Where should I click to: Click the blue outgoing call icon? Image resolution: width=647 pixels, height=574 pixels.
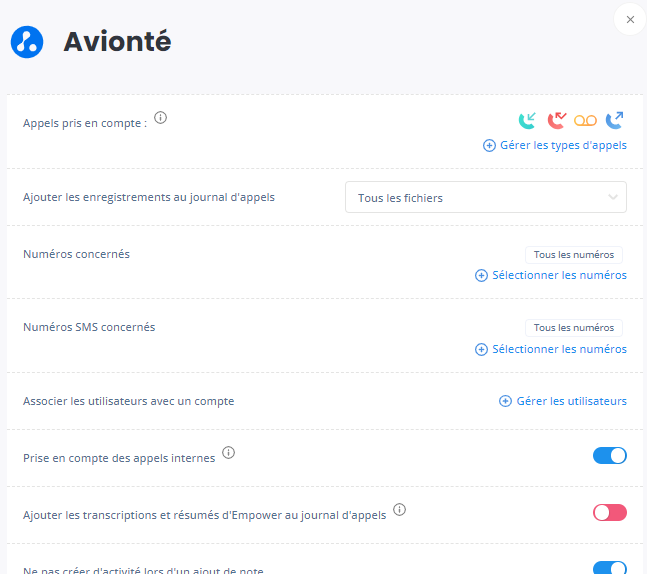click(614, 120)
